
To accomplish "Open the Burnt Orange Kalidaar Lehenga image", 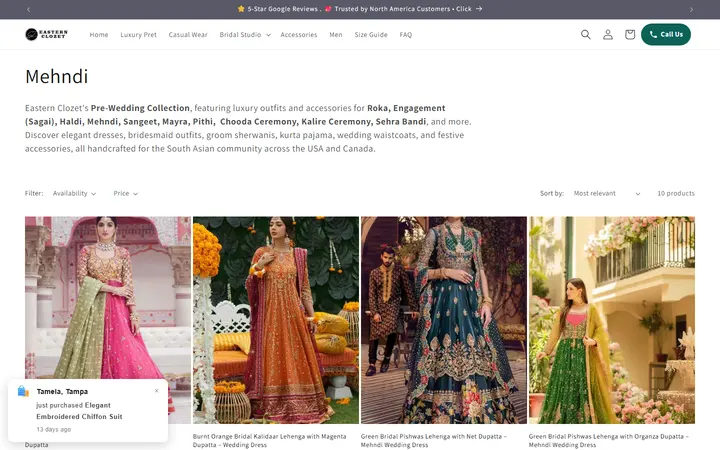I will (x=276, y=320).
